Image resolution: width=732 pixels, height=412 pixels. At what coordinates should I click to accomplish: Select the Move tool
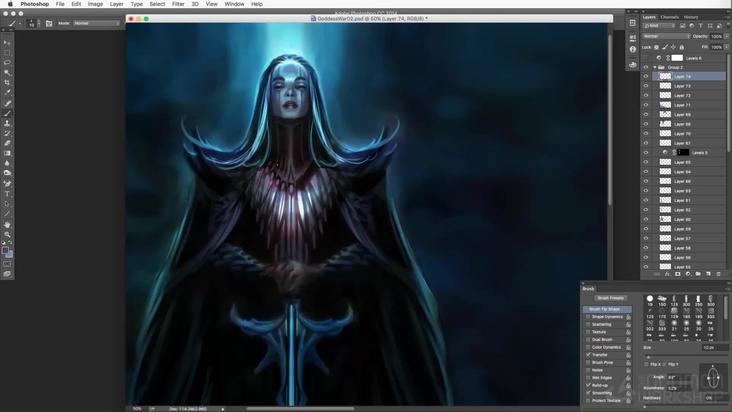7,42
